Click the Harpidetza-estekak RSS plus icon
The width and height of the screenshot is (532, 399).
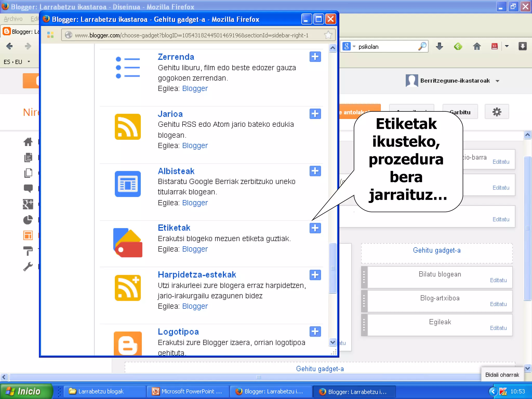[x=128, y=288]
